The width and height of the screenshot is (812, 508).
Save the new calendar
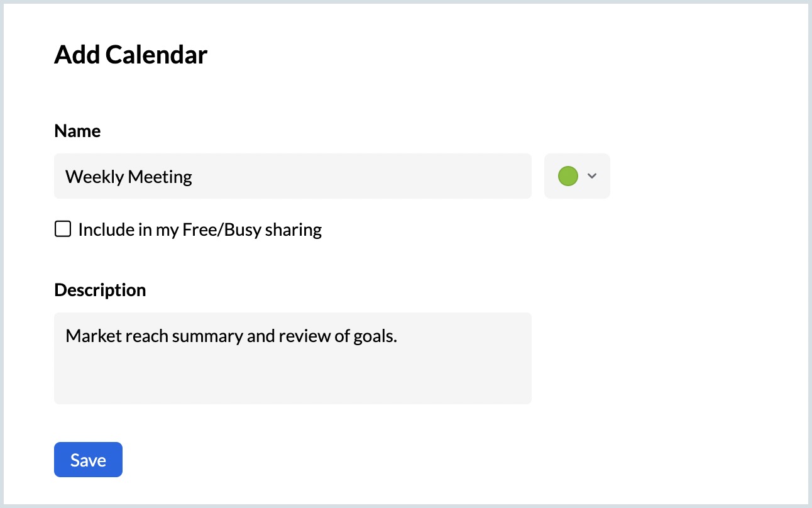[88, 460]
